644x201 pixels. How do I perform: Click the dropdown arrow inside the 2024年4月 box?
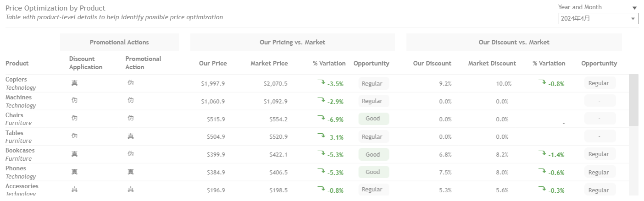coord(633,19)
